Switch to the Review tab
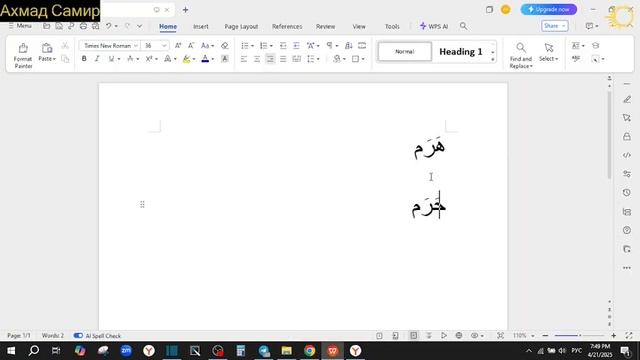Image resolution: width=640 pixels, height=360 pixels. pos(325,26)
